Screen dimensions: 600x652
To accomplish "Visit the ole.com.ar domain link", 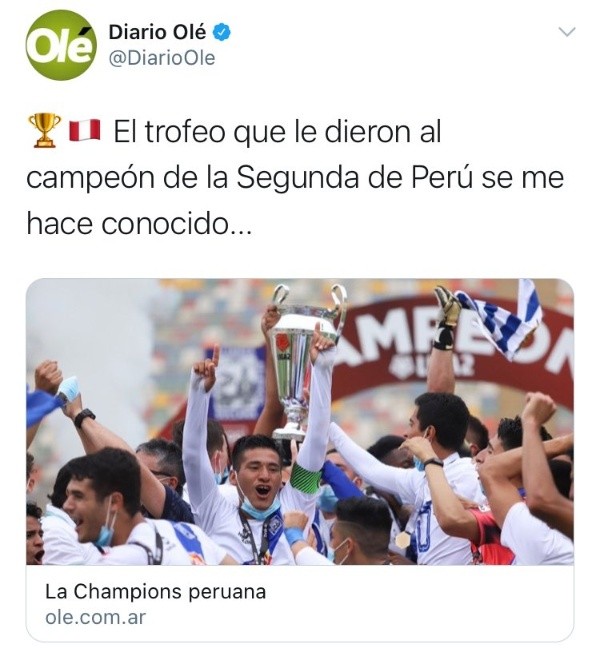I will point(96,617).
